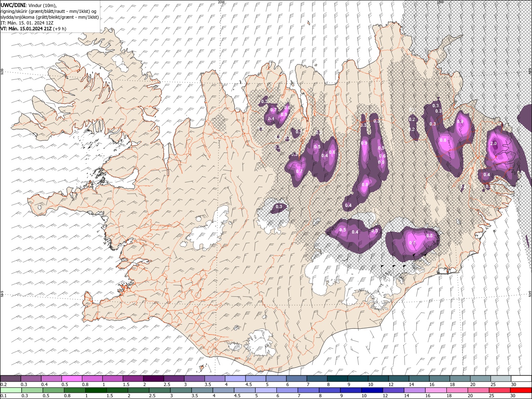Click the 'rigning/skúrir' rain legend description line
This screenshot has height=399, width=532.
click(x=48, y=11)
